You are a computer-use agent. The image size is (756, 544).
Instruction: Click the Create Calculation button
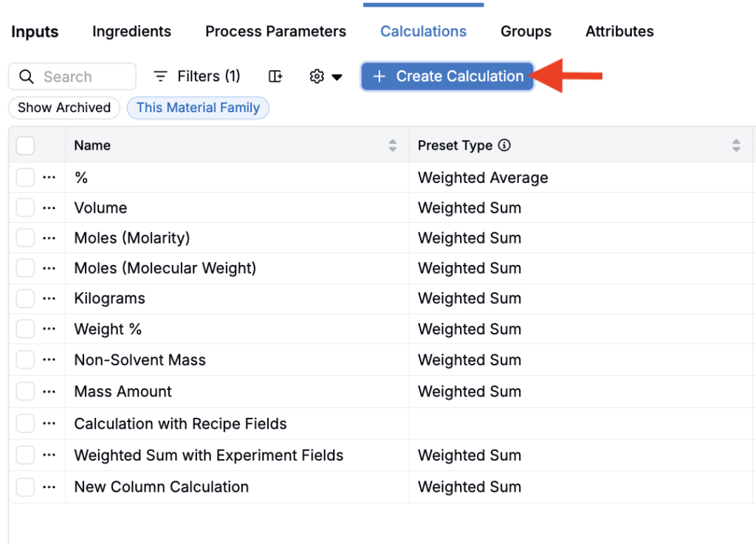coord(447,76)
